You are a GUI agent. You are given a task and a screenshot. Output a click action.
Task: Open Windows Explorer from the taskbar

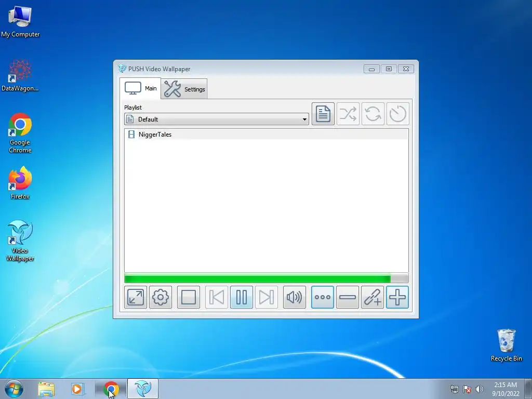coord(46,389)
